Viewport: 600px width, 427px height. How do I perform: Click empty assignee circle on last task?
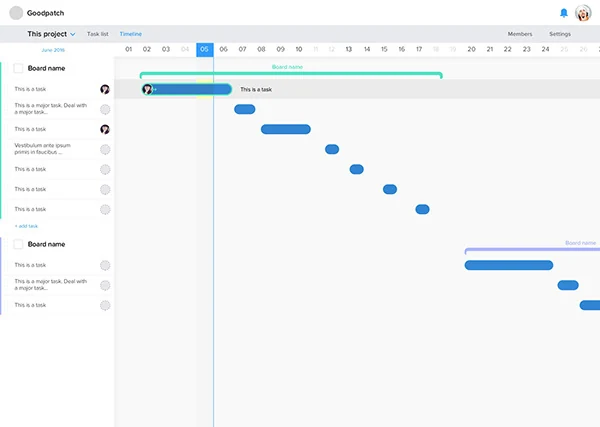coord(105,305)
